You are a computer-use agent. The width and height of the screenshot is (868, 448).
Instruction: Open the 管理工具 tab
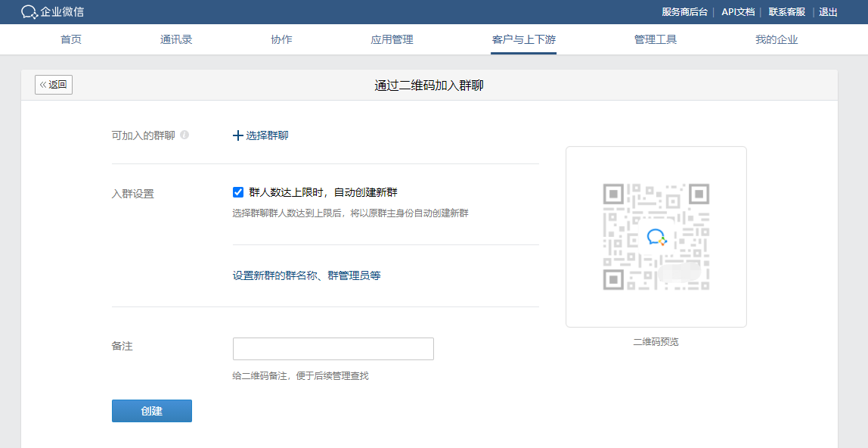(656, 39)
